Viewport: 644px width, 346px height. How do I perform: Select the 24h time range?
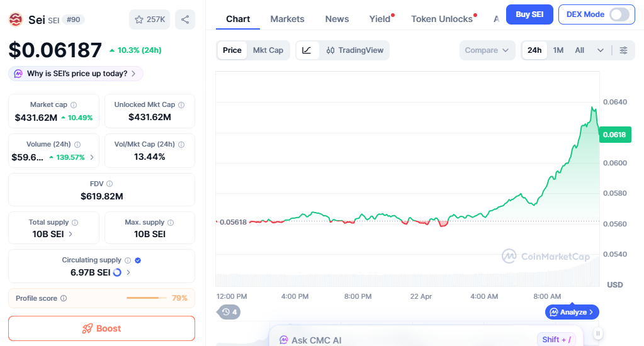(x=534, y=50)
